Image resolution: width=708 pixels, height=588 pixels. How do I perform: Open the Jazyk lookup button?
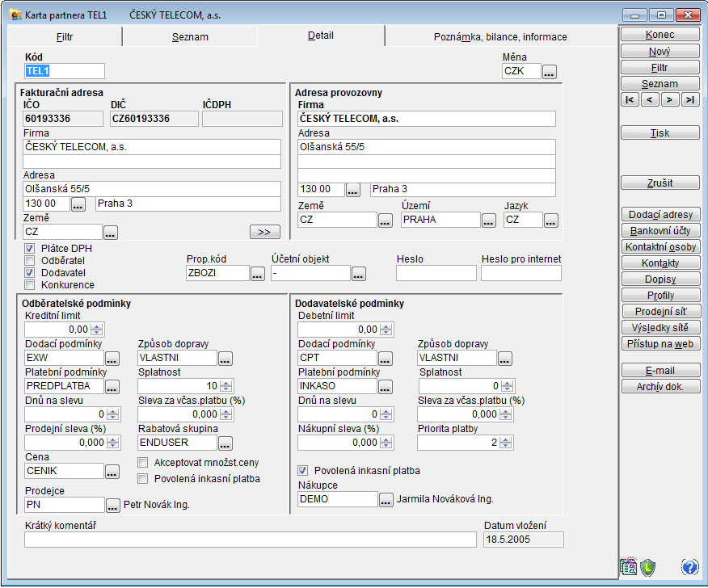(x=551, y=220)
